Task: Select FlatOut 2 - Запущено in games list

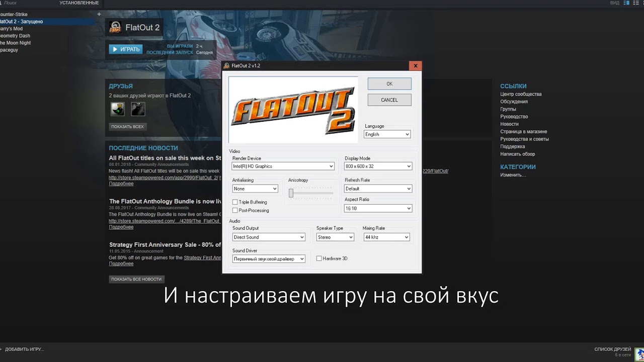Action: pyautogui.click(x=48, y=22)
